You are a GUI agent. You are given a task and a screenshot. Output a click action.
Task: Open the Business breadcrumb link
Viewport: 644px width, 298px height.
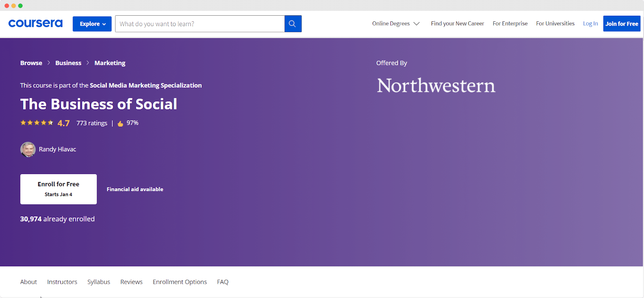pos(68,63)
